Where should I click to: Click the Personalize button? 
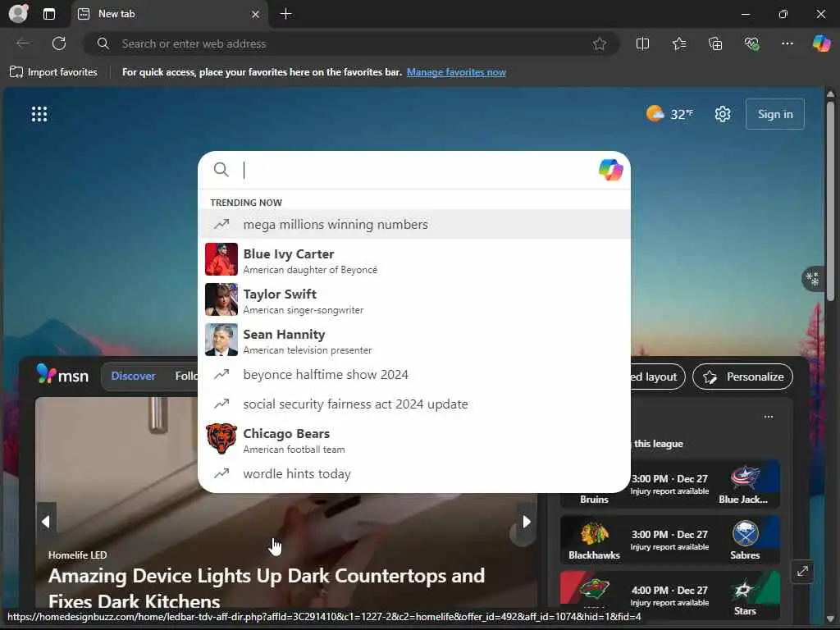pyautogui.click(x=742, y=377)
